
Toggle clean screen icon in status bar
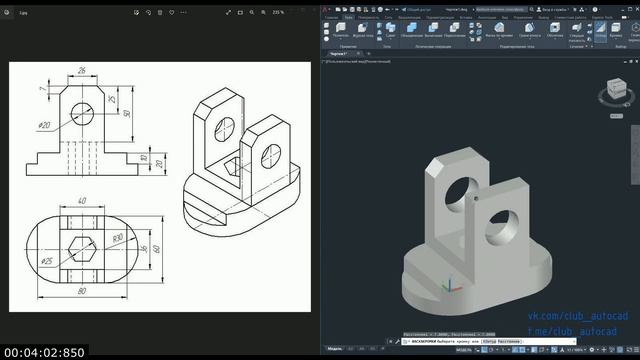tap(629, 350)
